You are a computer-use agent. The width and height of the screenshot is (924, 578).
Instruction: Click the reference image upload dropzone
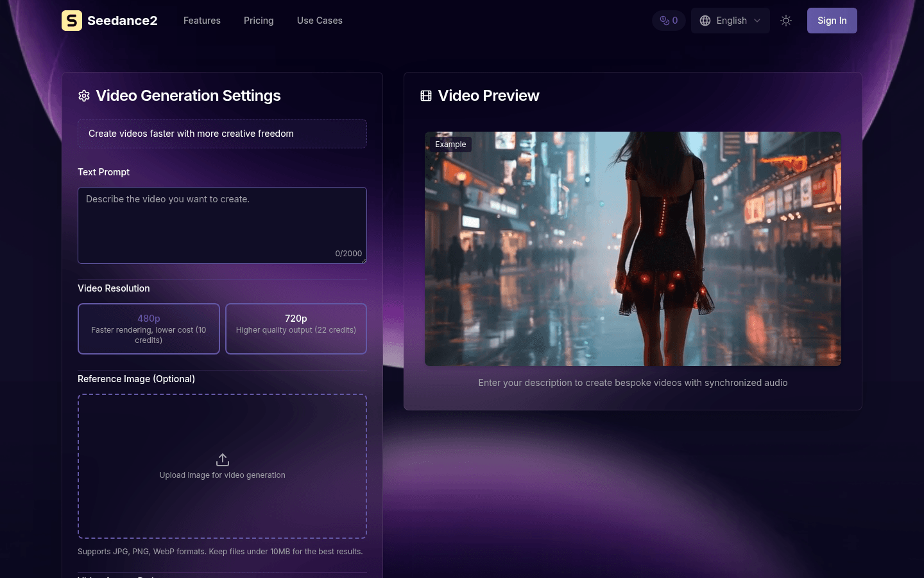click(x=222, y=466)
